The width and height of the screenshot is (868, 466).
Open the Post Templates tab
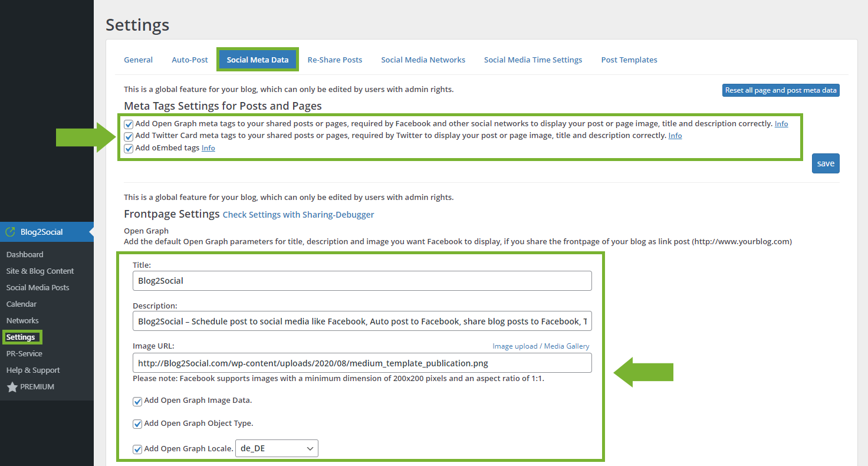coord(629,60)
